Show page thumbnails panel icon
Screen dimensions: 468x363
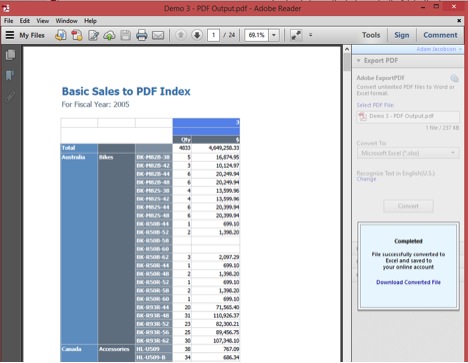point(10,55)
